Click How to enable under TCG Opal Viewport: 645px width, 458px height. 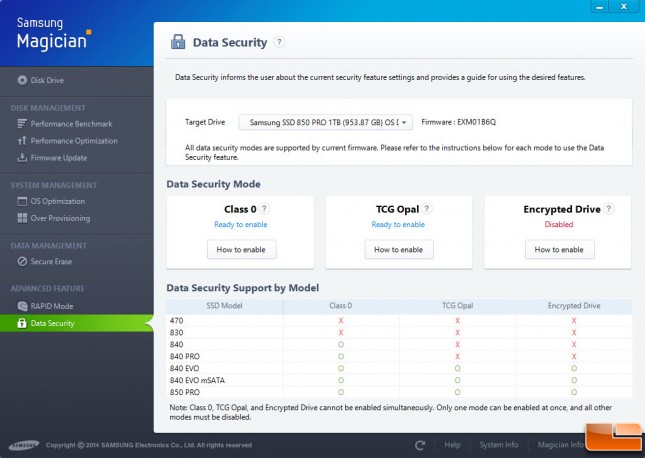click(x=399, y=249)
